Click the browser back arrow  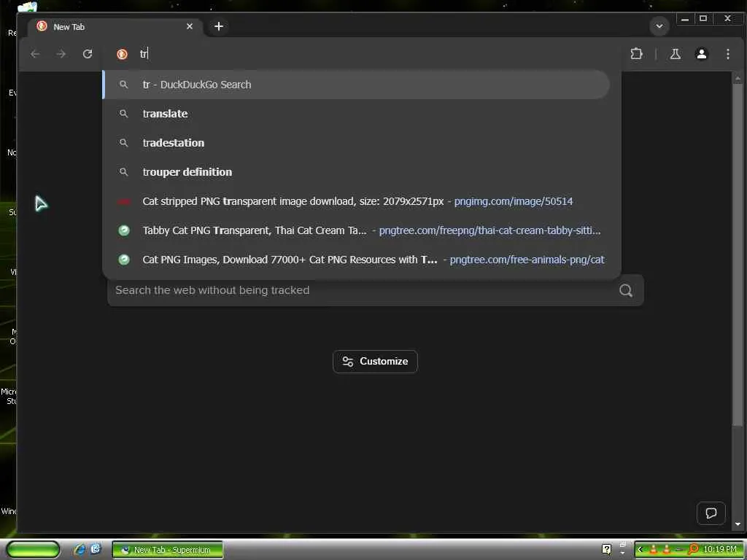[x=35, y=54]
